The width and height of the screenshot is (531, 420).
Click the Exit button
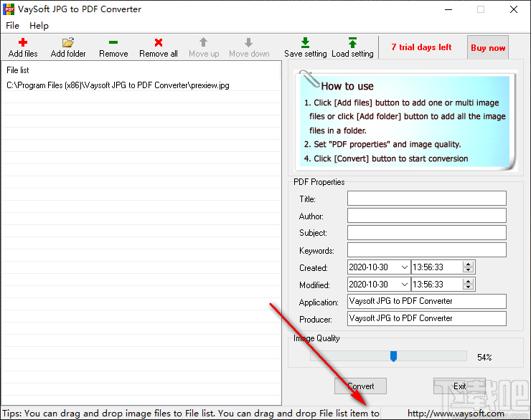coord(459,386)
